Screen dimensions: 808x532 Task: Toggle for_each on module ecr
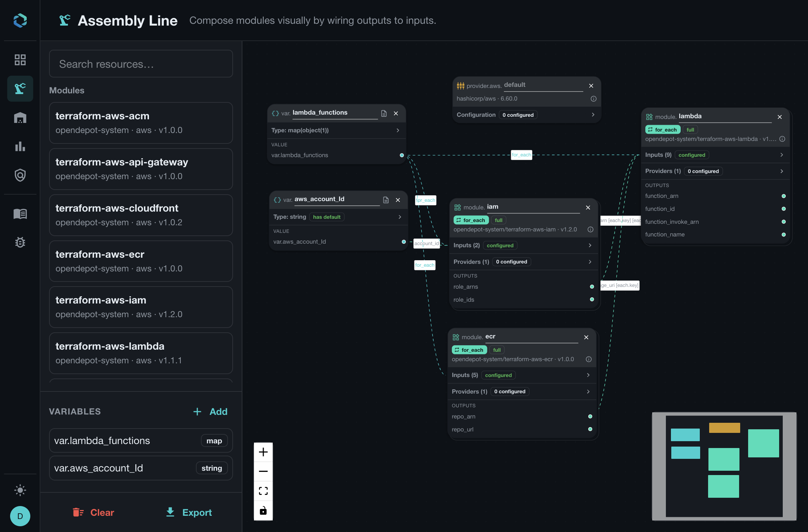pos(469,350)
